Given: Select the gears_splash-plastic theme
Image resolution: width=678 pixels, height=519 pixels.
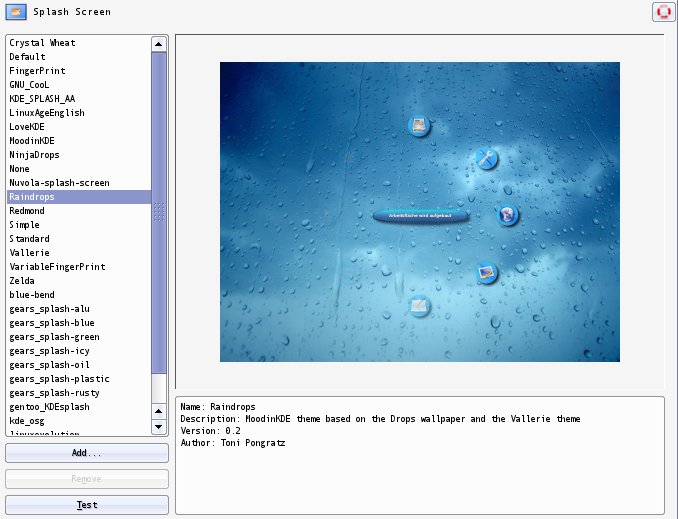Looking at the screenshot, I should point(79,379).
